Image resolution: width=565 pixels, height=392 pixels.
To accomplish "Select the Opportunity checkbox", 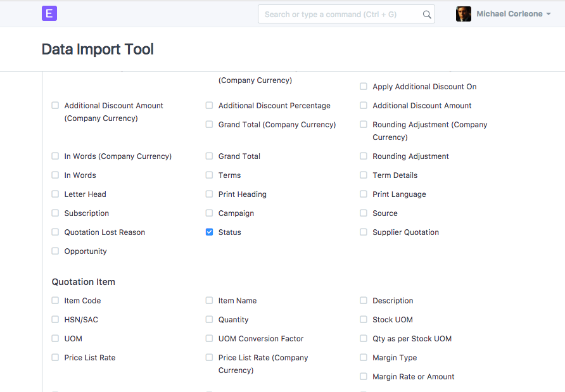I will coord(55,251).
